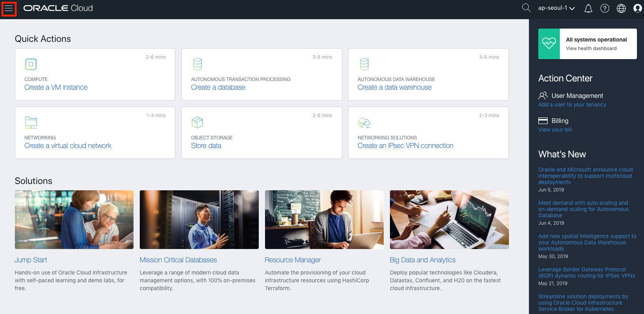The width and height of the screenshot is (644, 314).
Task: Open auto scaling Autonomous Database news link
Action: (x=583, y=209)
